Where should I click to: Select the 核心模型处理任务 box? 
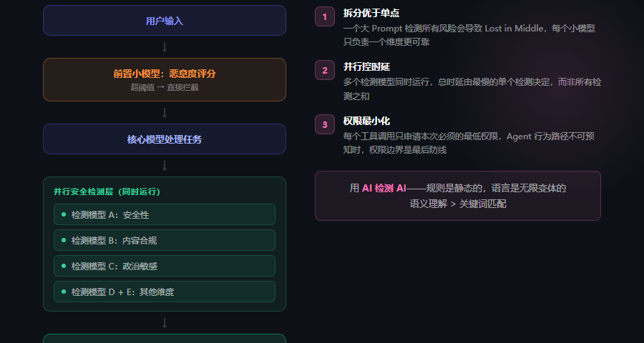tap(165, 139)
